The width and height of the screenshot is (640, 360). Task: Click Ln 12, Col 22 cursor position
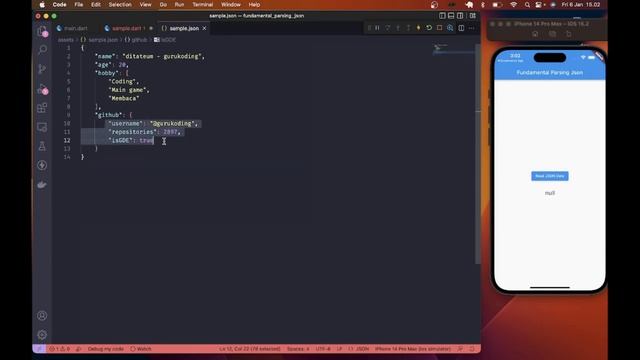[249, 349]
